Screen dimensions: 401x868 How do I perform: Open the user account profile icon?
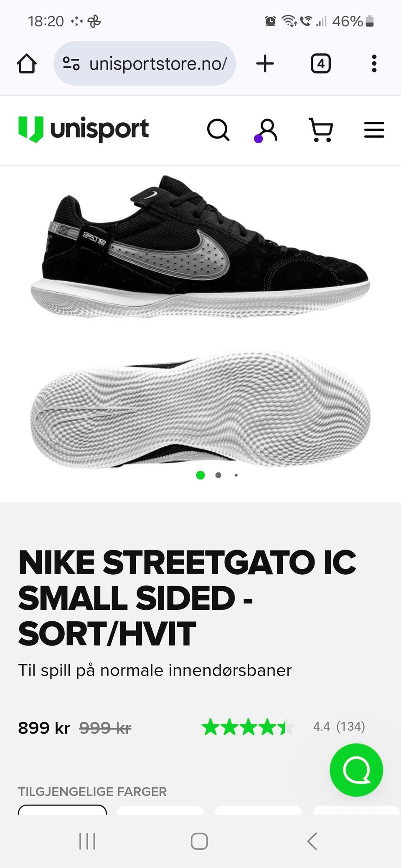click(266, 130)
